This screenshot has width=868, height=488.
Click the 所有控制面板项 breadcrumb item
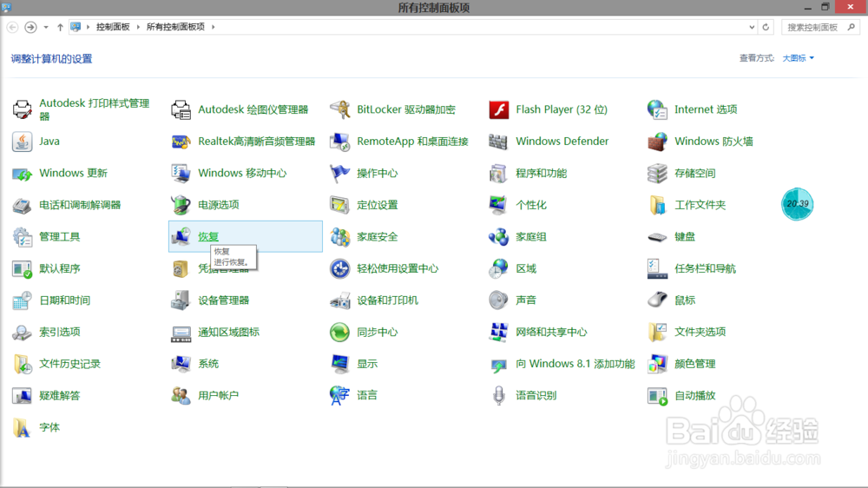175,27
